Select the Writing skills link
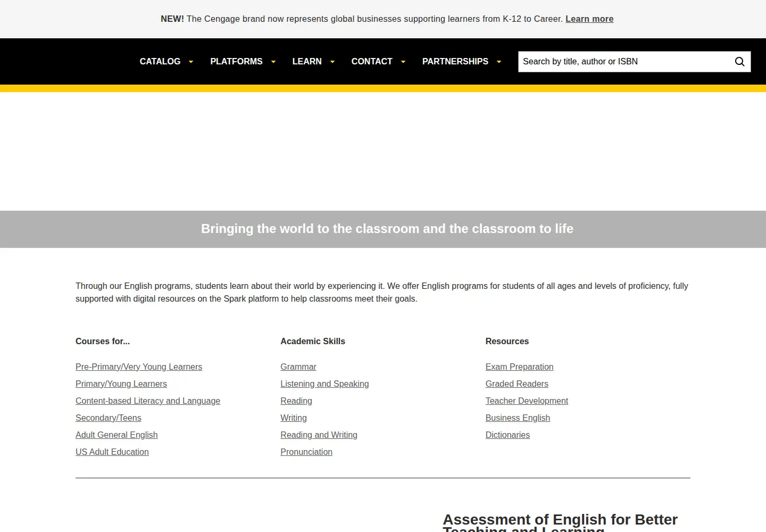Viewport: 766px width, 532px height. (294, 418)
